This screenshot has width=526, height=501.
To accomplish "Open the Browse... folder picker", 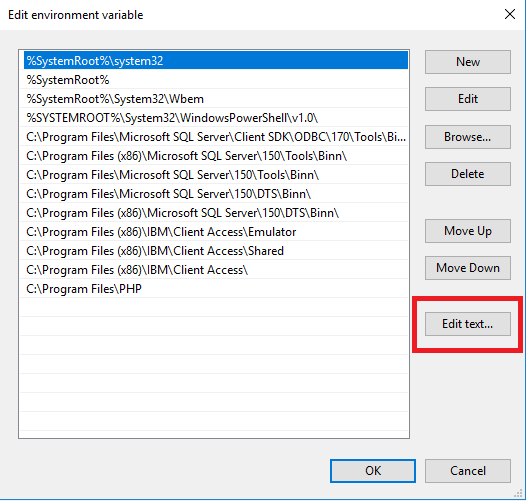I will (468, 137).
